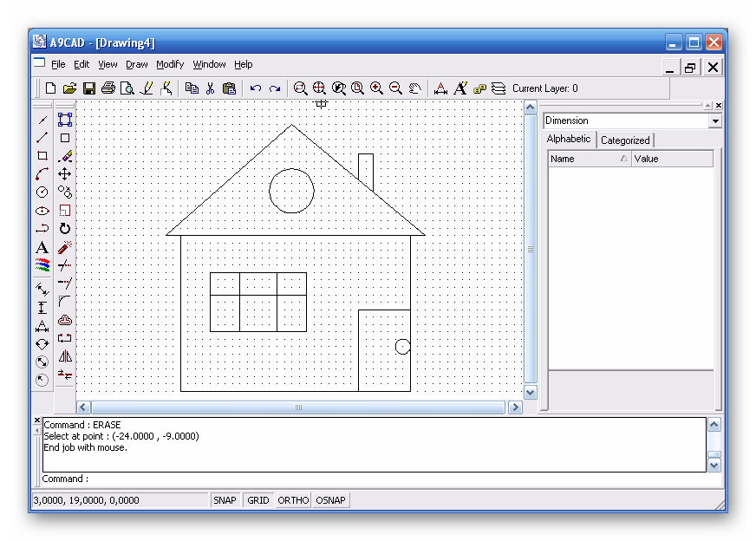Viewport: 756px width, 541px height.
Task: Click the Save icon in toolbar
Action: coord(89,88)
